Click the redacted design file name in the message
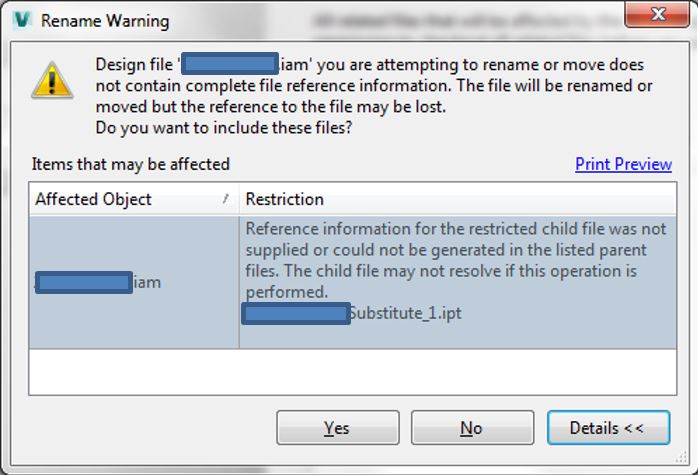 (231, 65)
